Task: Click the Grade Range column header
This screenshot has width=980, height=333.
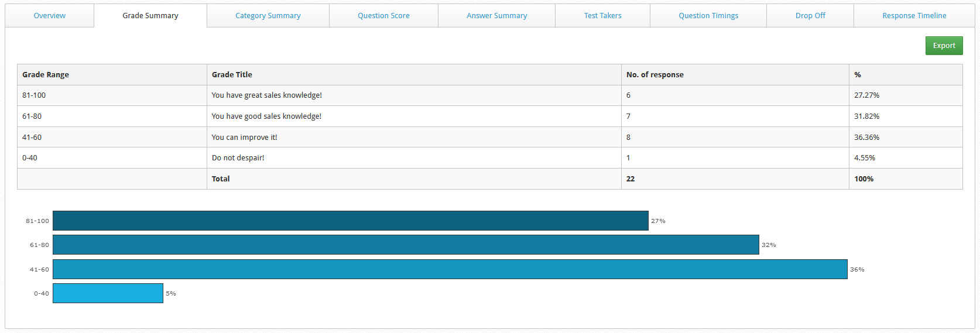Action: (46, 75)
